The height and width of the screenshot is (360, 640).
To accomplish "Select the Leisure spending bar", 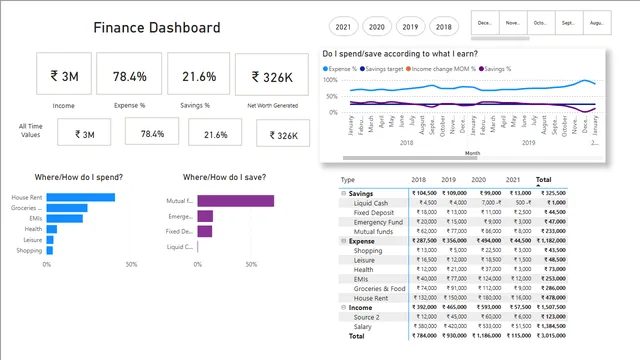I will [x=50, y=240].
